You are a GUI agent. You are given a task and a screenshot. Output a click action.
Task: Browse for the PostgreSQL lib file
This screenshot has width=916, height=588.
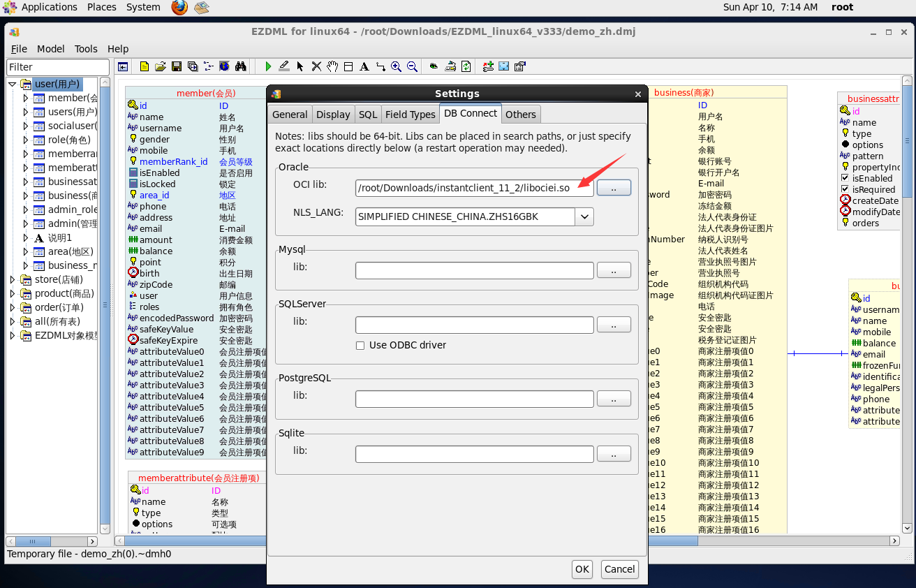coord(614,399)
